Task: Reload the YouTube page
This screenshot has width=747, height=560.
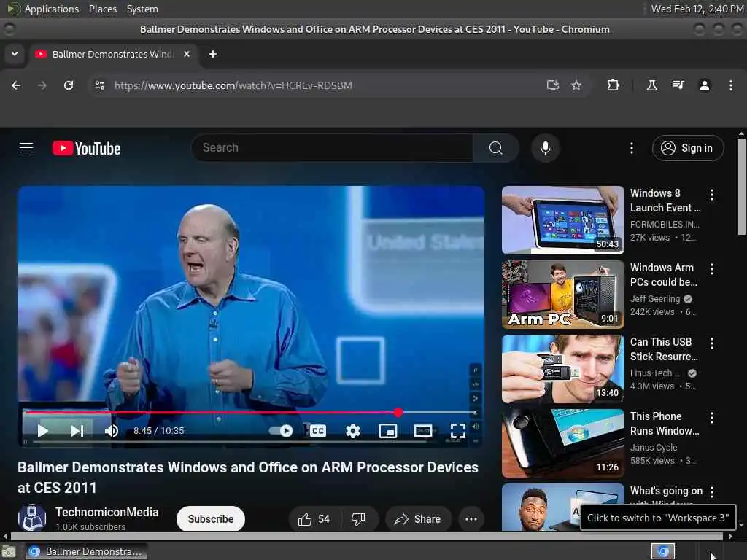Action: pyautogui.click(x=69, y=85)
